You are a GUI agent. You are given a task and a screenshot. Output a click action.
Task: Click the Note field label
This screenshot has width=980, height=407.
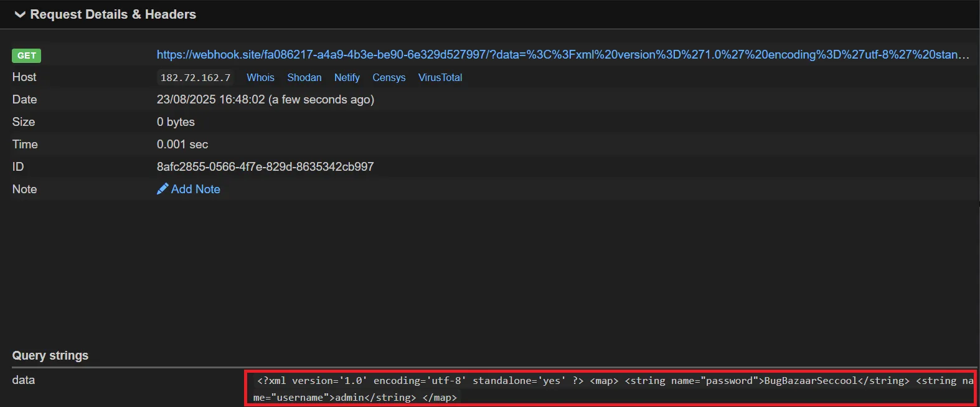click(24, 189)
